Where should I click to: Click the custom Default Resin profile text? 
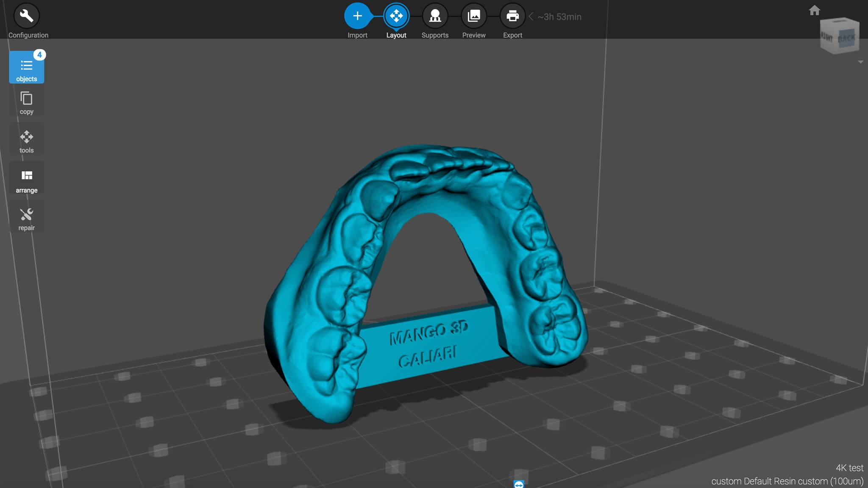(x=787, y=481)
